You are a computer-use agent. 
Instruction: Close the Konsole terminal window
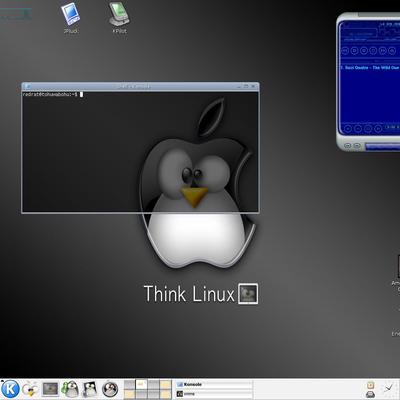[253, 86]
